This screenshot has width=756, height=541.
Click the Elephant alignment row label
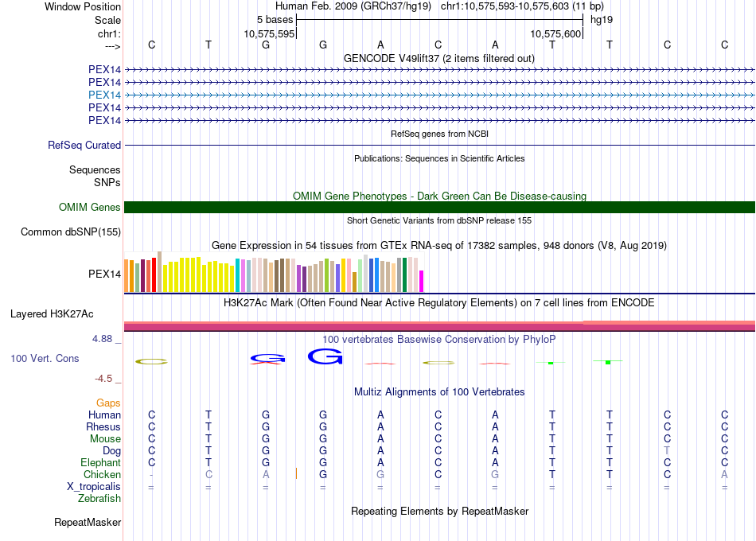[x=100, y=462]
